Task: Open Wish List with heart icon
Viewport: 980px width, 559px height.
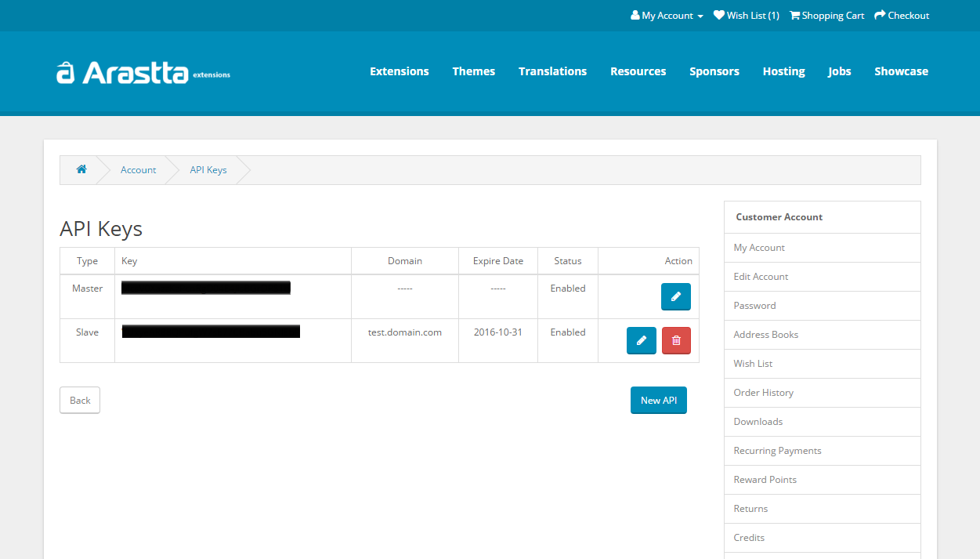Action: (x=746, y=16)
